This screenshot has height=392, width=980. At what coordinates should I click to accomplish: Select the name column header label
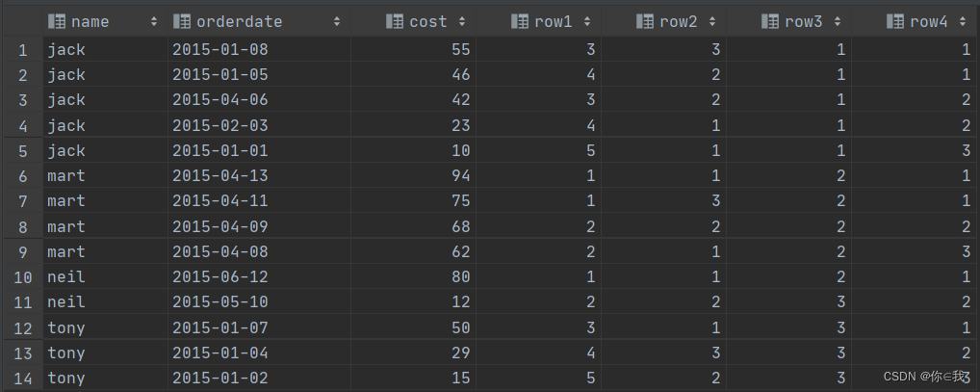[90, 22]
